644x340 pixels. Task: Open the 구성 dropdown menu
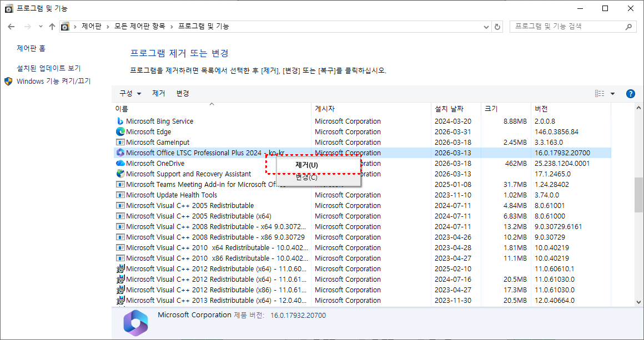coord(130,94)
